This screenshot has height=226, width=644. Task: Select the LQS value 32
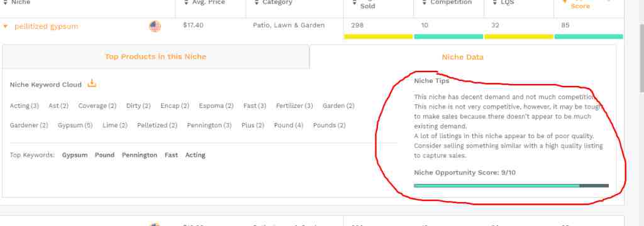[x=495, y=26]
